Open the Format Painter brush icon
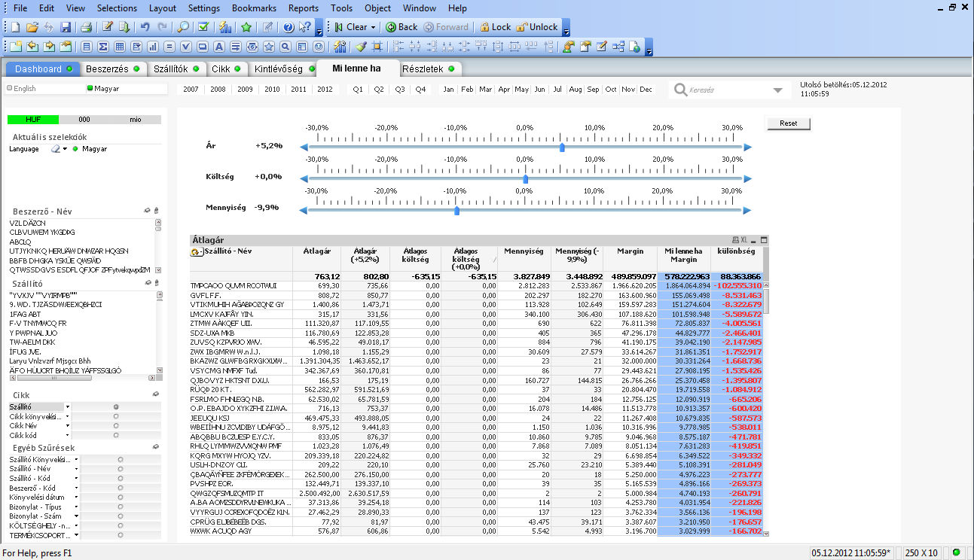 pyautogui.click(x=361, y=47)
